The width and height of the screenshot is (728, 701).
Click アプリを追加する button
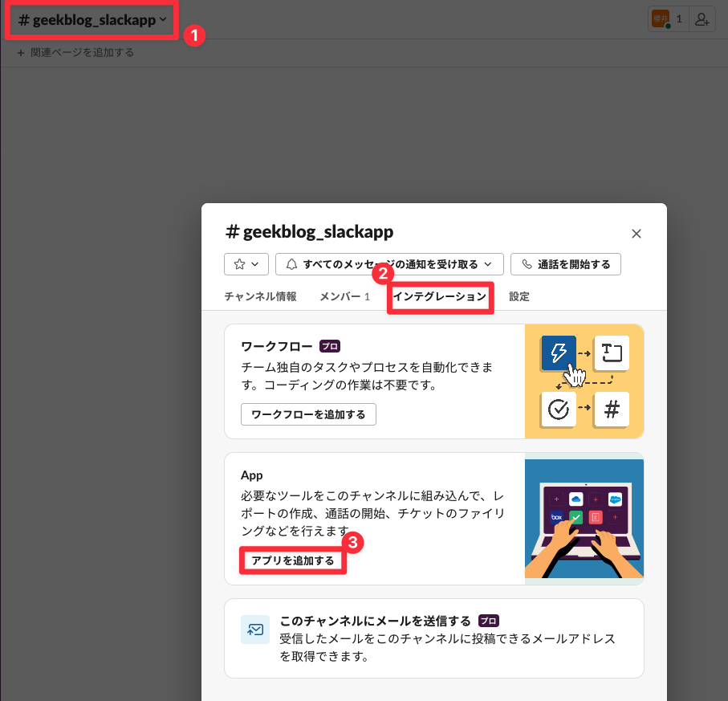pos(292,560)
